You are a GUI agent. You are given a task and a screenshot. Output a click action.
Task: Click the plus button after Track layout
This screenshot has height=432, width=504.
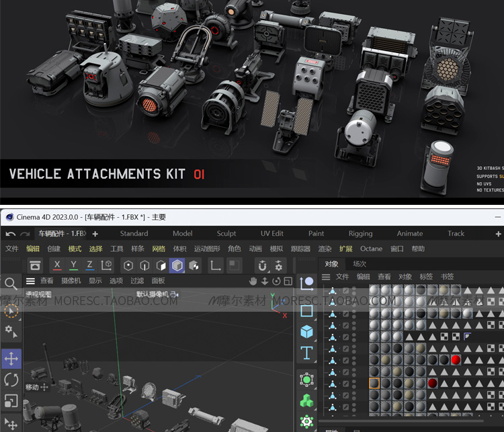click(x=498, y=234)
